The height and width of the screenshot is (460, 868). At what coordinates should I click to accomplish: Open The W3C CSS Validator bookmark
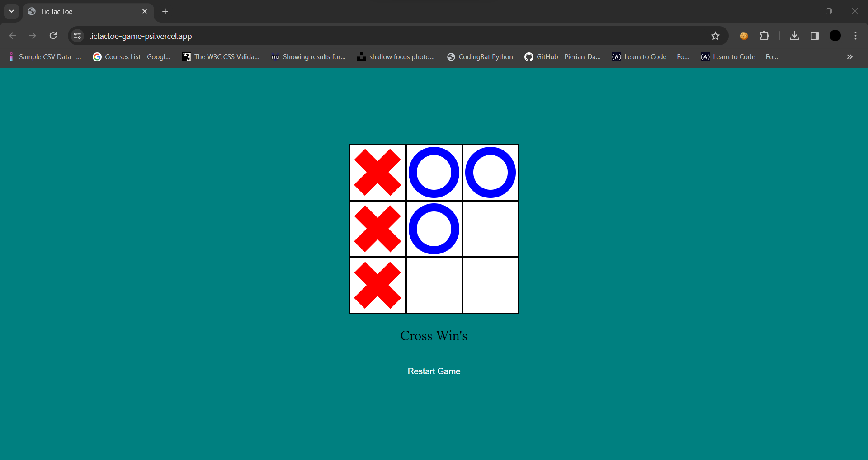coord(221,57)
